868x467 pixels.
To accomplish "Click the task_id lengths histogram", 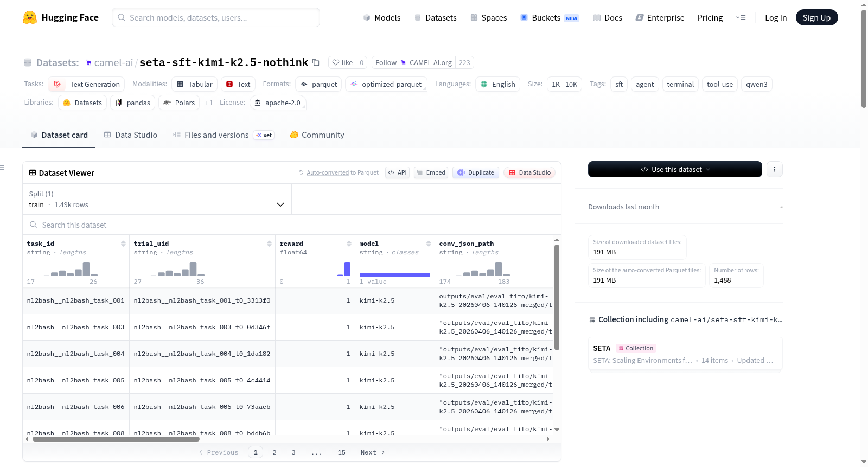I will (62, 269).
